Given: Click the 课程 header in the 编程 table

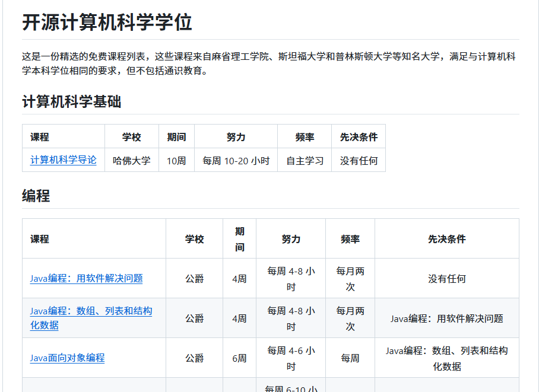Looking at the screenshot, I should click(x=40, y=239).
